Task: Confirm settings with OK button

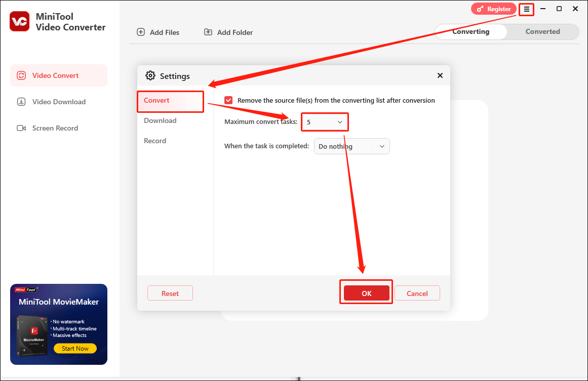Action: (366, 293)
